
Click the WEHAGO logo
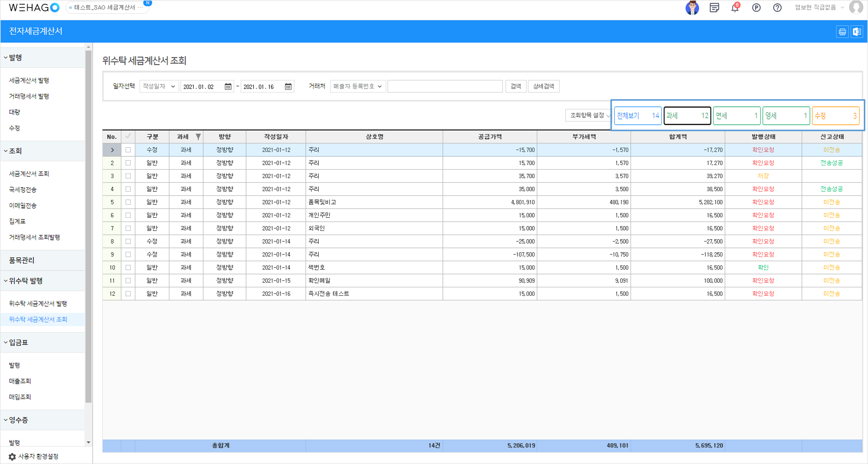pos(34,7)
